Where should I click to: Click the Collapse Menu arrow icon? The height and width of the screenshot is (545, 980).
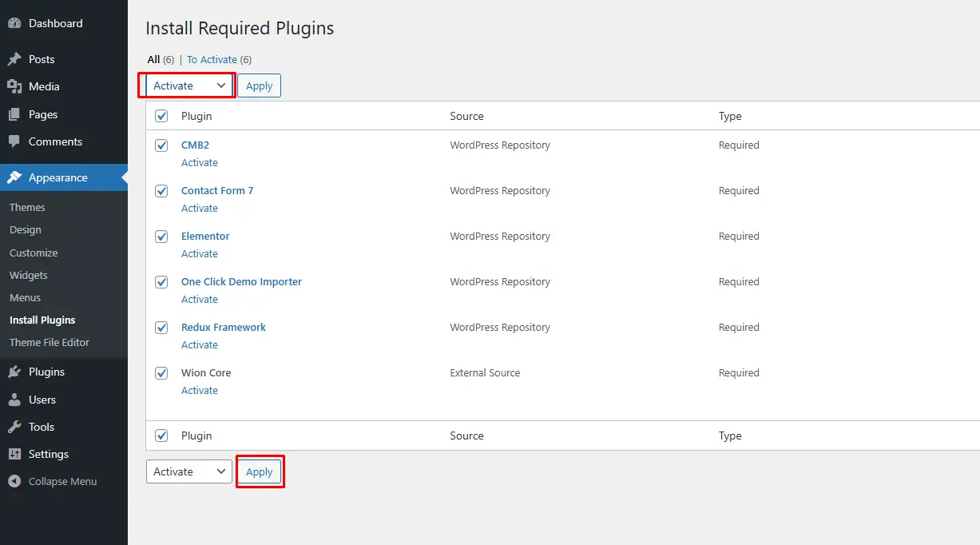click(x=14, y=481)
